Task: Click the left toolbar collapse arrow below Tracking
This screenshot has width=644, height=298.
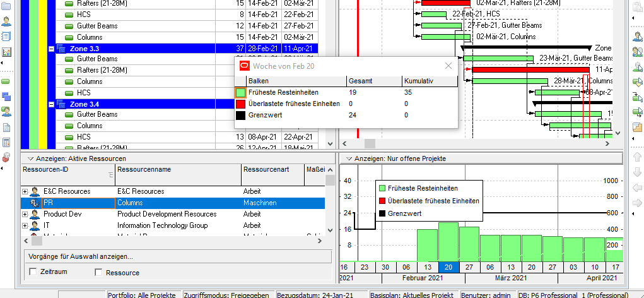Action: (2, 63)
